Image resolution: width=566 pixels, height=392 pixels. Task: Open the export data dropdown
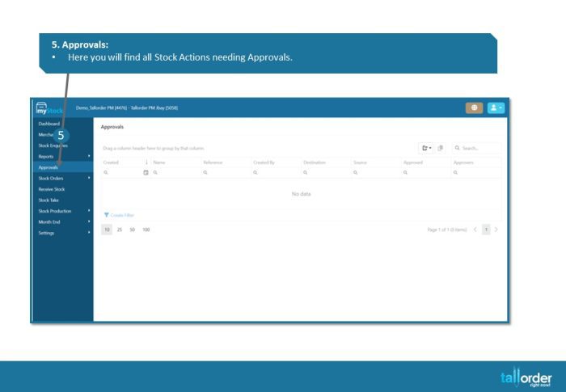427,148
